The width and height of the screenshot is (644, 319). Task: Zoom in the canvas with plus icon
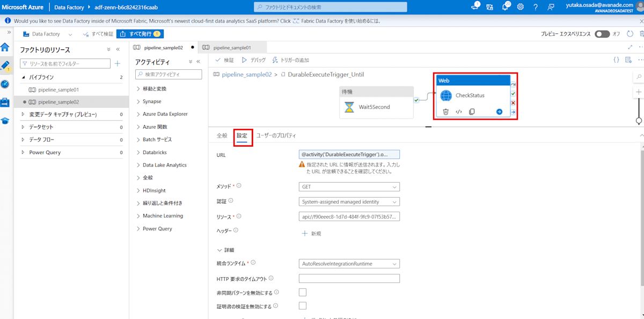639,92
